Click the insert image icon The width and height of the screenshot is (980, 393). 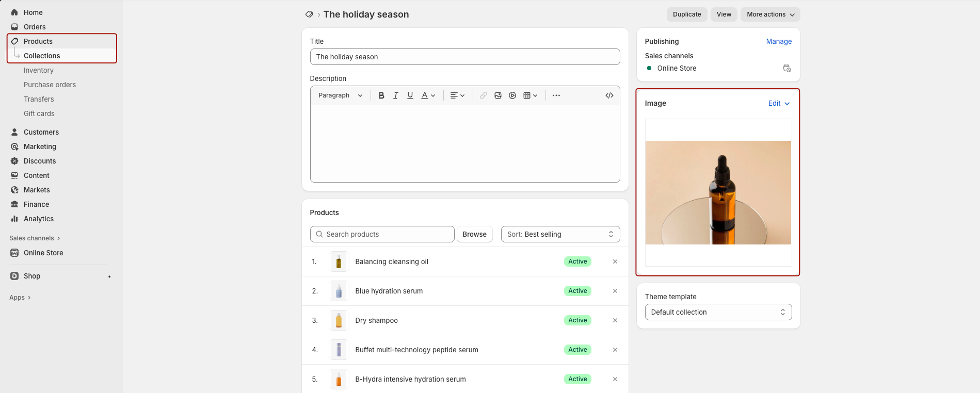498,95
